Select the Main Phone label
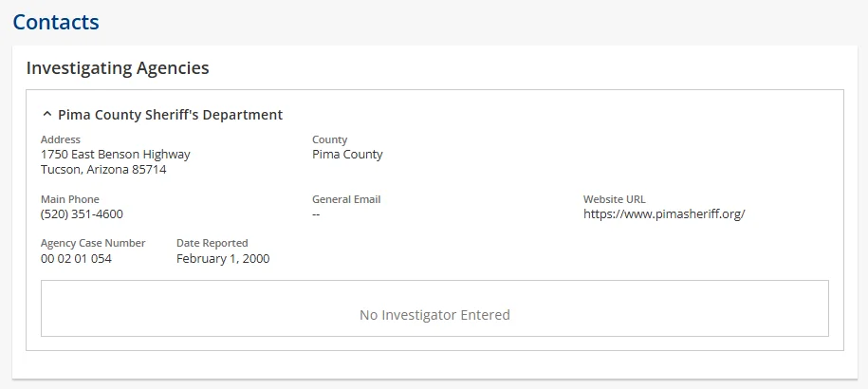The height and width of the screenshot is (389, 868). tap(70, 199)
